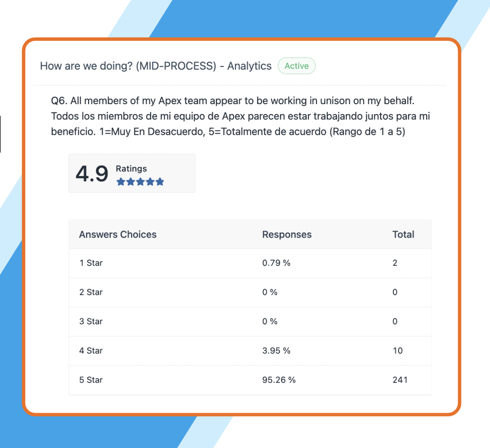Click the 2 Star row label
490x448 pixels.
91,292
